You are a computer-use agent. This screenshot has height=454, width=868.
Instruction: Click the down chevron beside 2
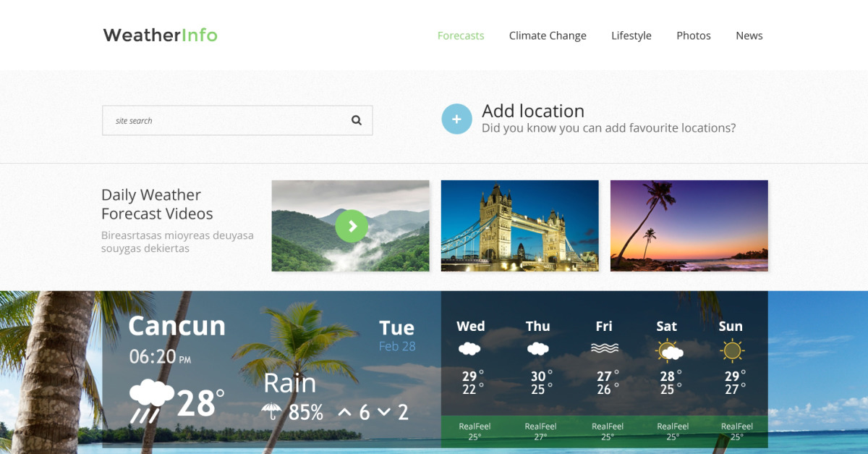click(x=383, y=413)
